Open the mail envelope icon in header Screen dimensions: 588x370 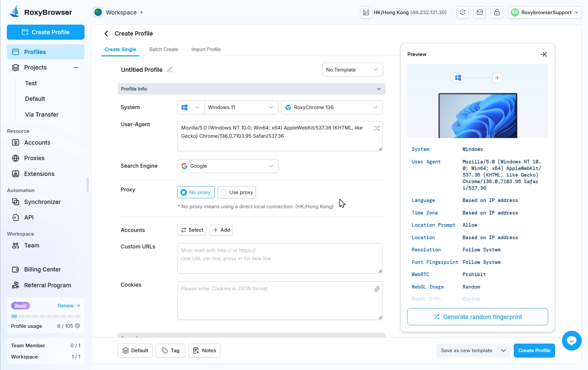coord(480,13)
